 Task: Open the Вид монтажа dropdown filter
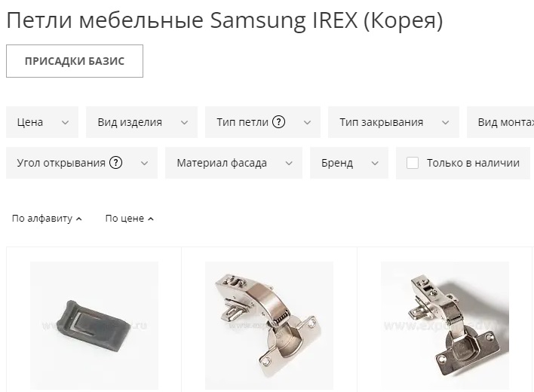pos(500,122)
